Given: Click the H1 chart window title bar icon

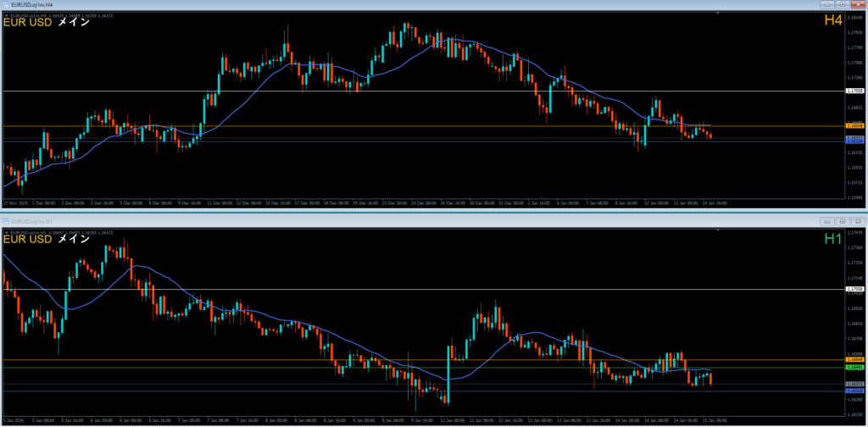Looking at the screenshot, I should (6, 220).
